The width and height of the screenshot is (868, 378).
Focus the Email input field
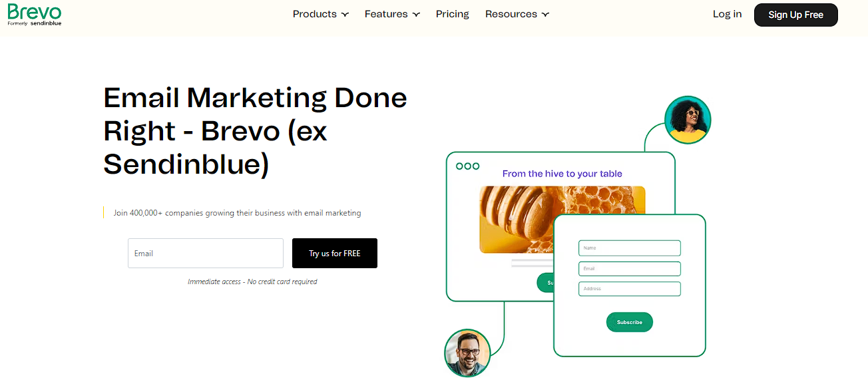pos(206,254)
